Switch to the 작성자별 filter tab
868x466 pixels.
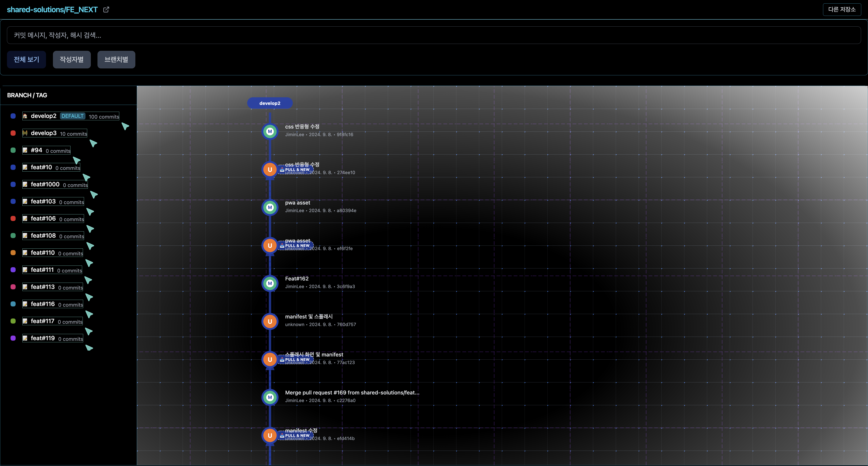(x=72, y=59)
